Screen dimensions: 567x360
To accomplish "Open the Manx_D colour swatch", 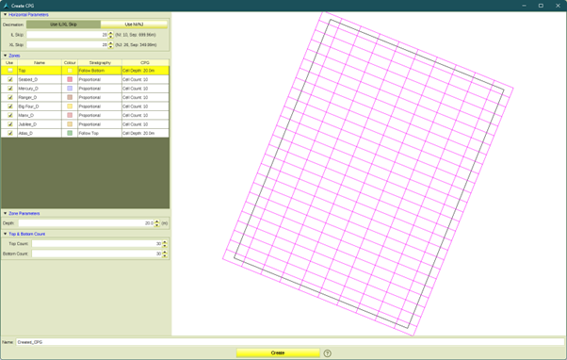I will point(70,115).
